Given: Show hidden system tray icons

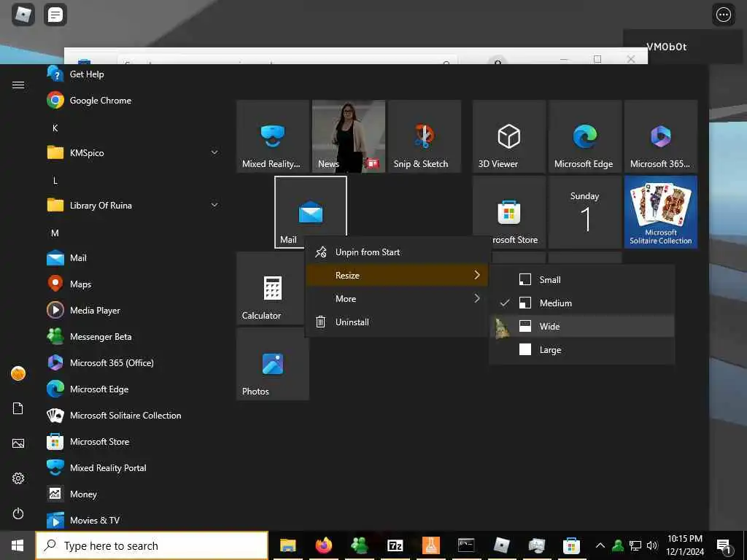Looking at the screenshot, I should coord(600,545).
